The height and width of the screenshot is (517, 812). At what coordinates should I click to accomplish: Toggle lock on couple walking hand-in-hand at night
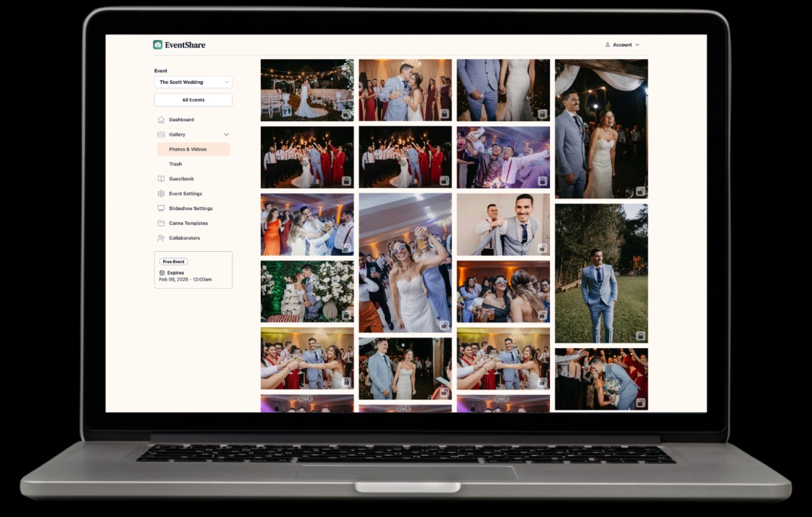(444, 393)
